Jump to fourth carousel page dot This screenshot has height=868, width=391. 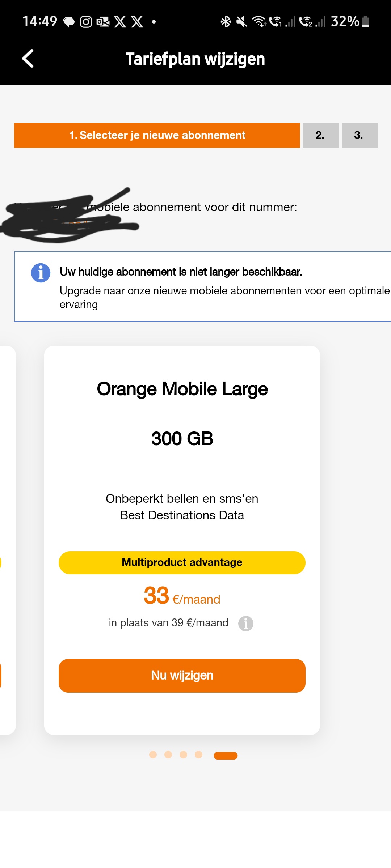198,754
